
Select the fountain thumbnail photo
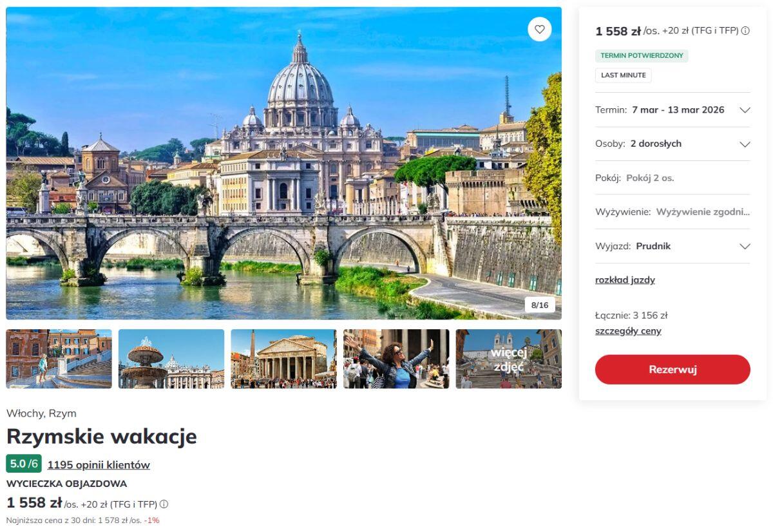[171, 359]
